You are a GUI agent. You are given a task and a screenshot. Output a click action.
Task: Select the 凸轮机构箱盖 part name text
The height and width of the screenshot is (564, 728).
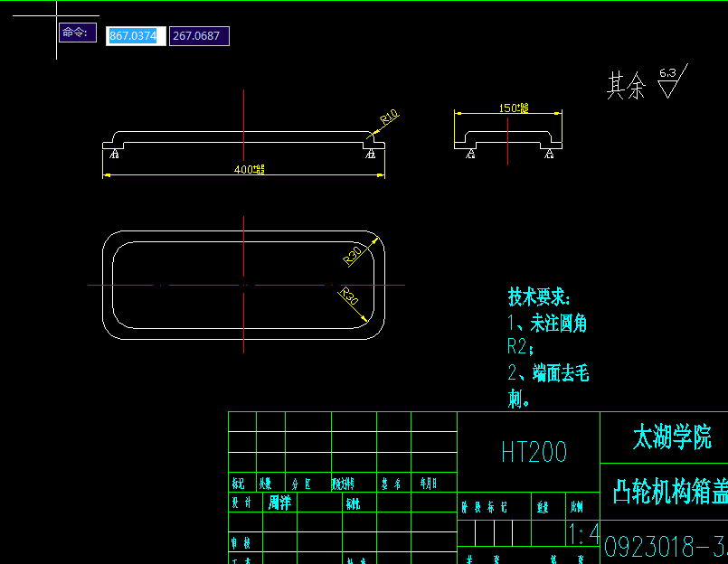click(x=670, y=492)
